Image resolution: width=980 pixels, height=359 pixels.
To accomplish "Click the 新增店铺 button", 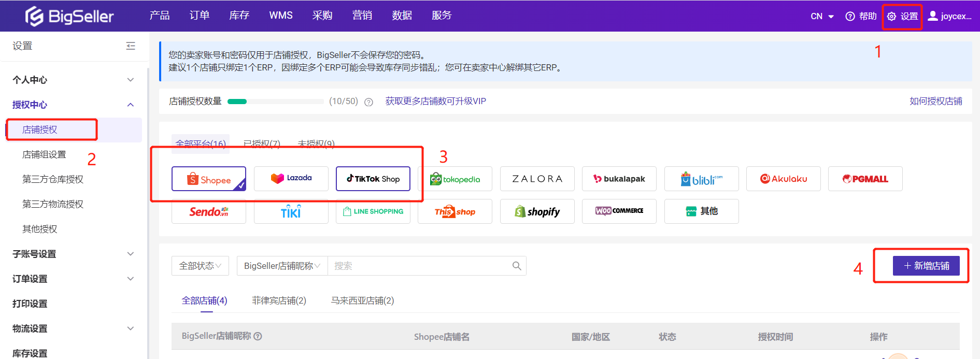I will pos(926,266).
